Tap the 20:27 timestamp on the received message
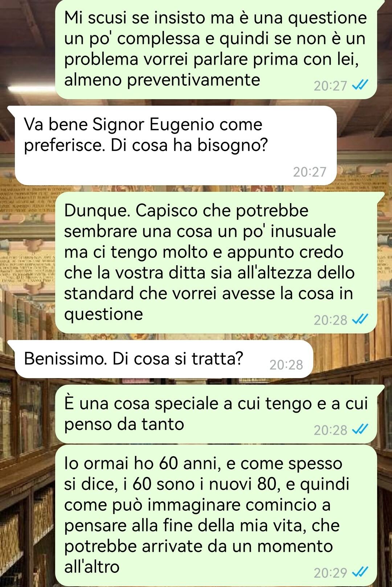The image size is (392, 587). (310, 172)
